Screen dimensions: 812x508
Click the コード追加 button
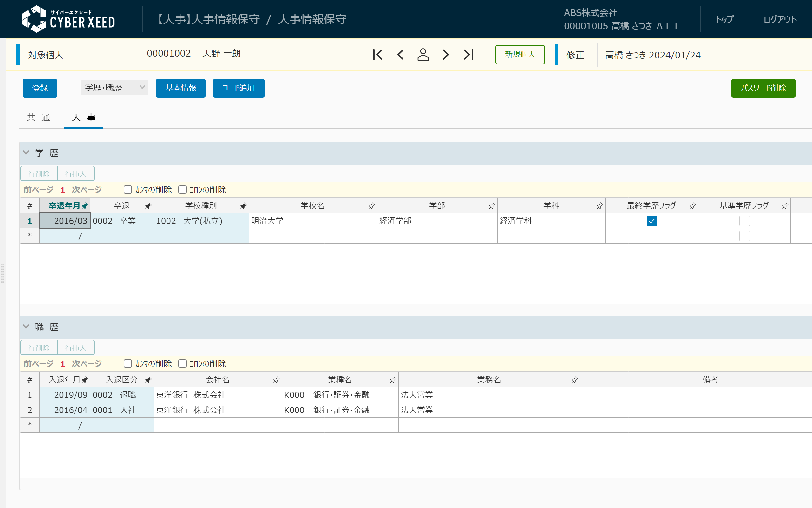[x=239, y=88]
